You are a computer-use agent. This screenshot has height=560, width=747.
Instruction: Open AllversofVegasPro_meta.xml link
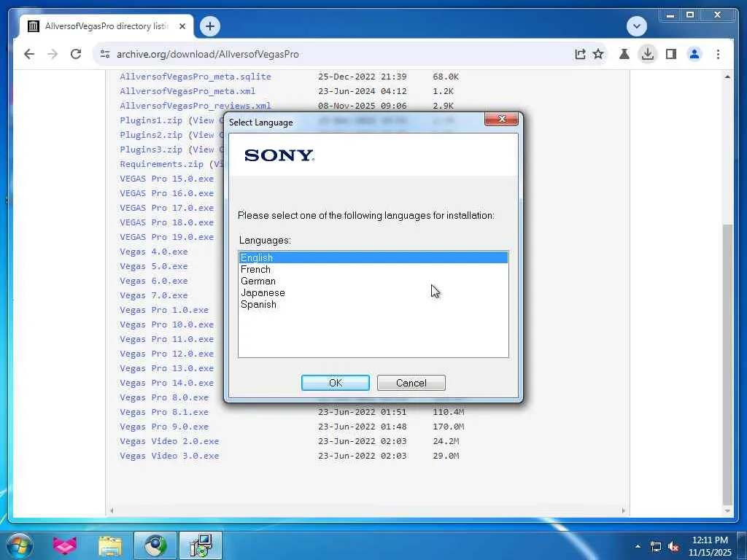click(187, 91)
